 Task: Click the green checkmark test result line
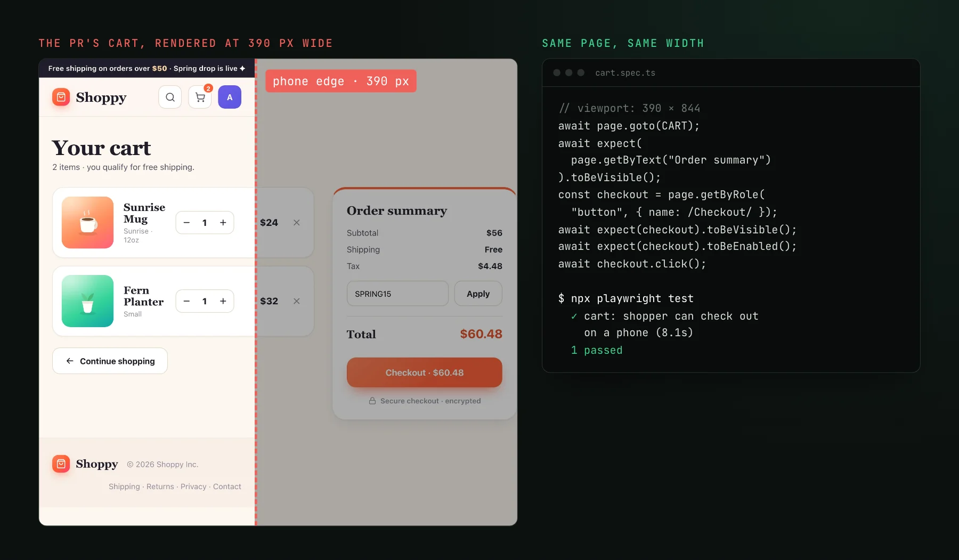coord(664,324)
